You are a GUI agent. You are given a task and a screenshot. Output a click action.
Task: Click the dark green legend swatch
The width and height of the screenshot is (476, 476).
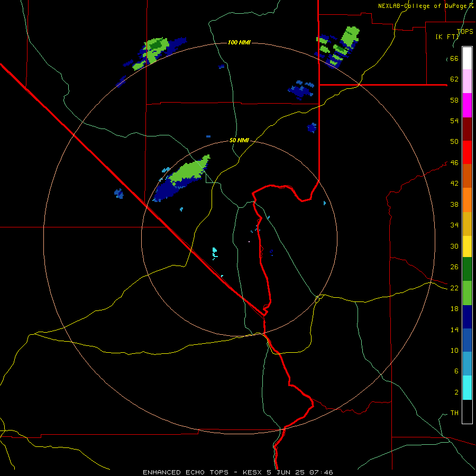[467, 269]
